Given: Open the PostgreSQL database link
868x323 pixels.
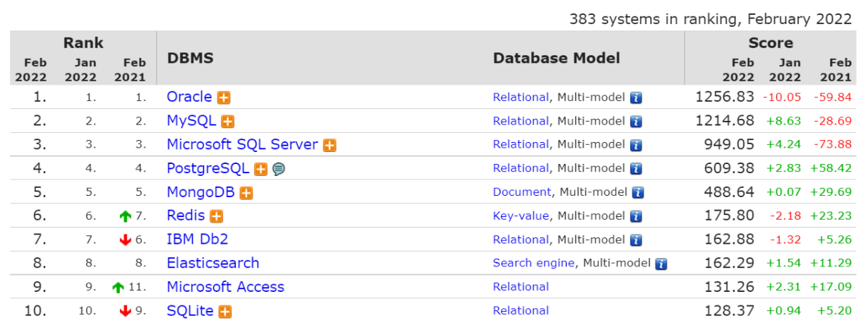Looking at the screenshot, I should [x=208, y=168].
